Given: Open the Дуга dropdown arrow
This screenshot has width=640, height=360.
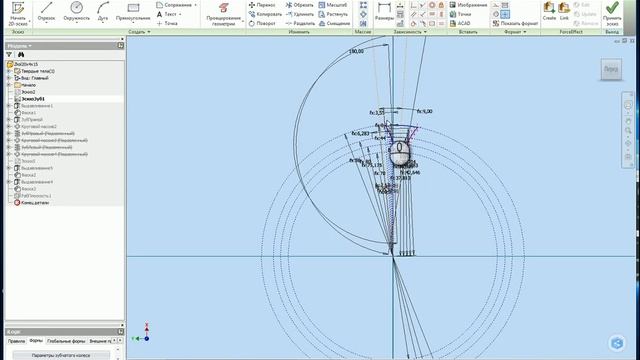Looking at the screenshot, I should click(103, 23).
